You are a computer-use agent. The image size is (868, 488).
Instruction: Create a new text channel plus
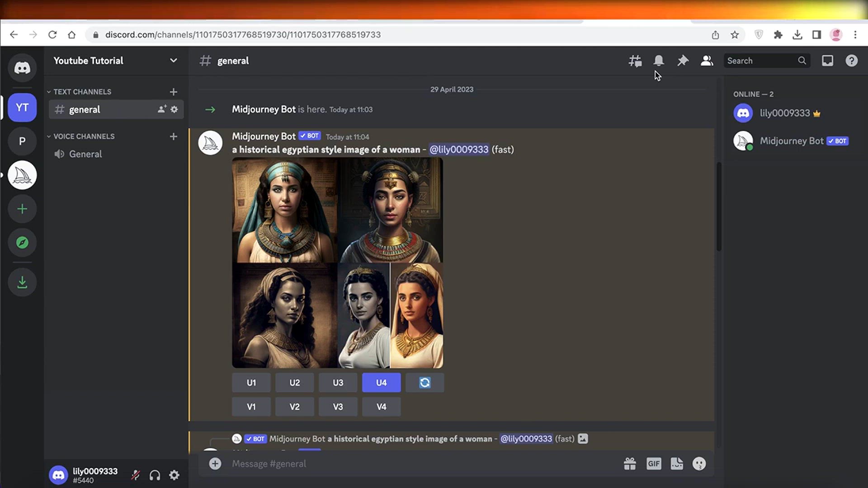tap(173, 92)
